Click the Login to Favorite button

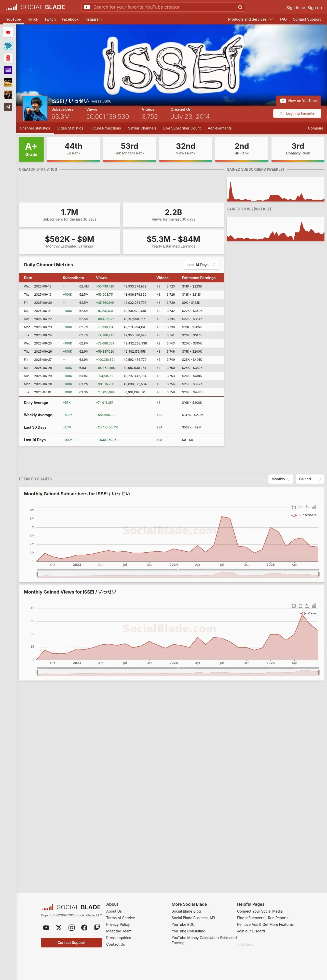point(297,113)
